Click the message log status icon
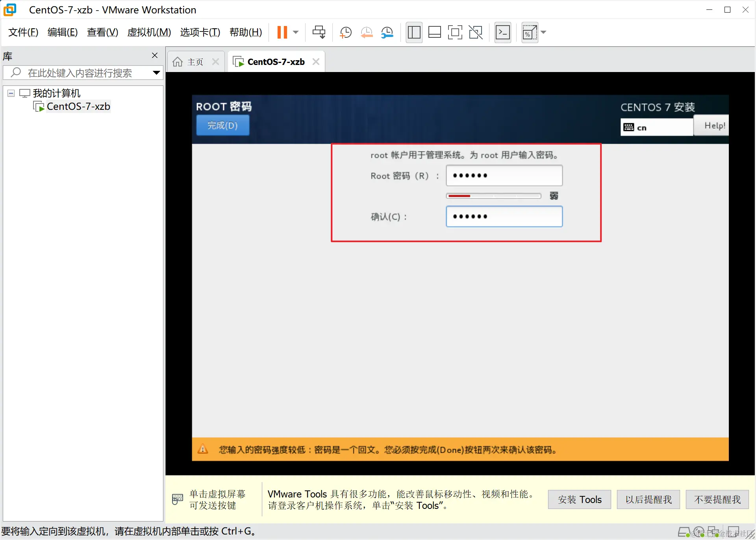Viewport: 756px width, 540px height. click(733, 531)
